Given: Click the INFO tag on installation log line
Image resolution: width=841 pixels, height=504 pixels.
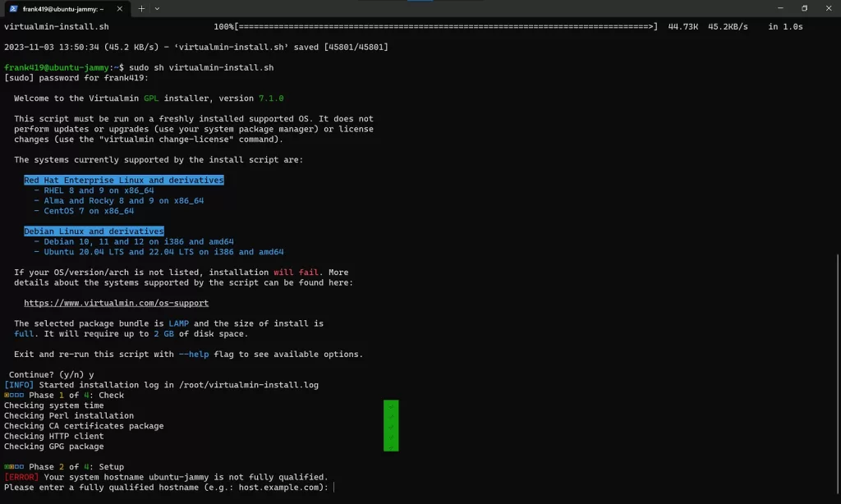Looking at the screenshot, I should click(x=19, y=385).
